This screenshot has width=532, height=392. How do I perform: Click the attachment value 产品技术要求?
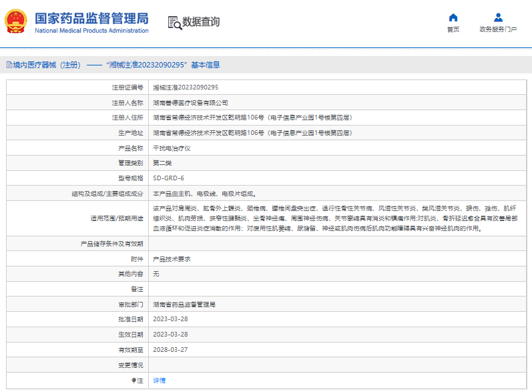pyautogui.click(x=172, y=258)
